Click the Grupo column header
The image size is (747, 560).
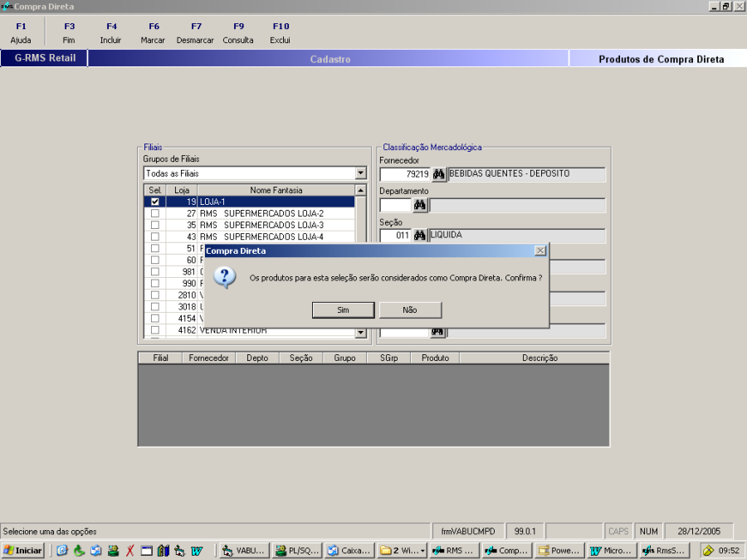coord(344,358)
